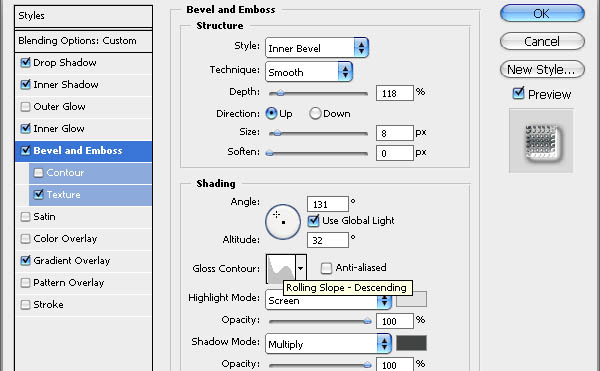The width and height of the screenshot is (600, 371).
Task: Click the Angle and Altitude light dial
Action: pos(283,222)
